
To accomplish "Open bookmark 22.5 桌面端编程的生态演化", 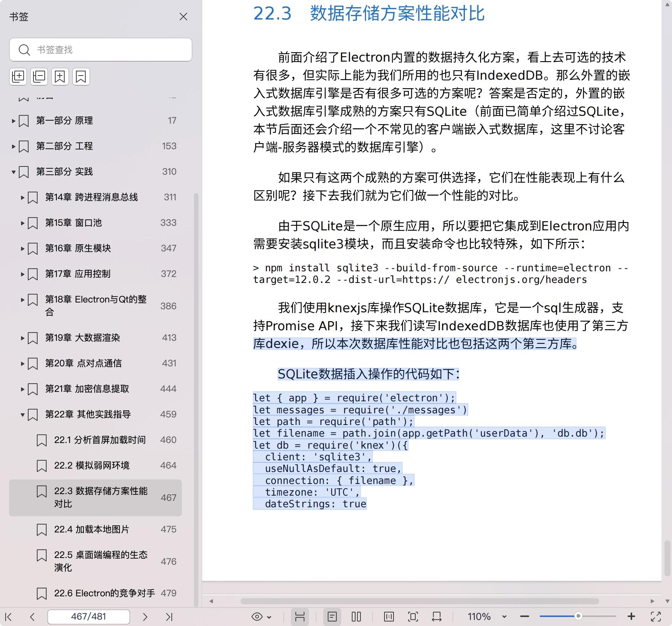I will [101, 561].
